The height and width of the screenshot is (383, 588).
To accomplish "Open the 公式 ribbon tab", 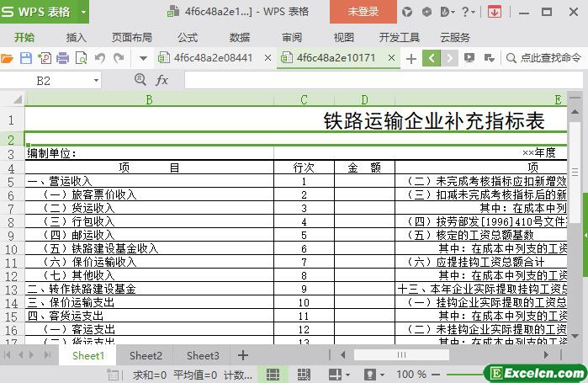I will coord(188,38).
